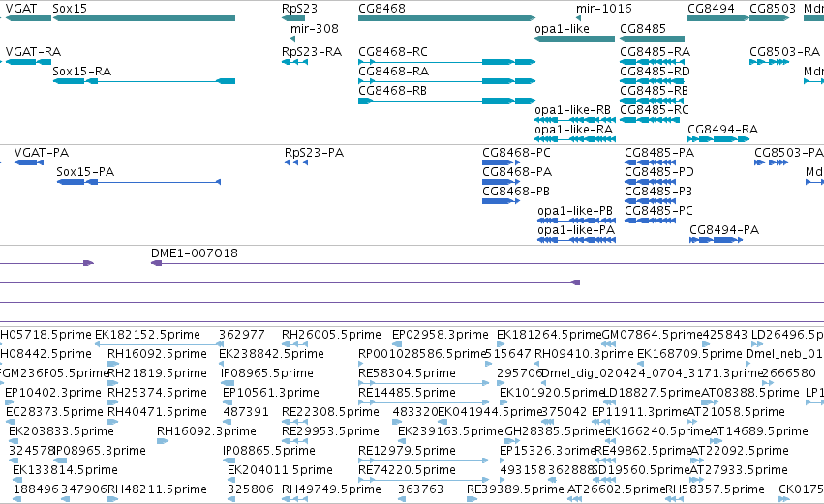
Task: Click EST RE74220.5prime
Action: (x=407, y=471)
